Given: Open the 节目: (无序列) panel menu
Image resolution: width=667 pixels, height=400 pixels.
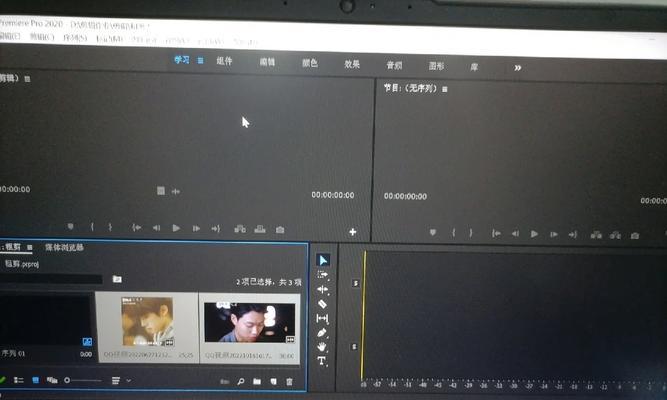Looking at the screenshot, I should (445, 89).
